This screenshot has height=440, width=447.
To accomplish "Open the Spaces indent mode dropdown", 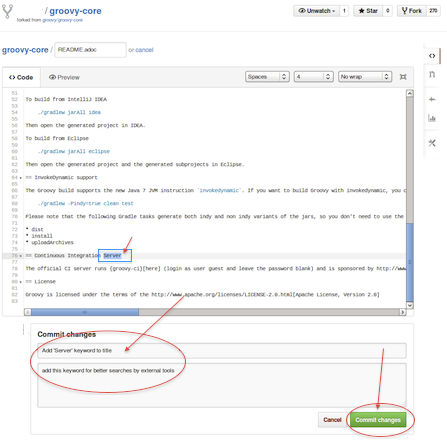I will (267, 77).
